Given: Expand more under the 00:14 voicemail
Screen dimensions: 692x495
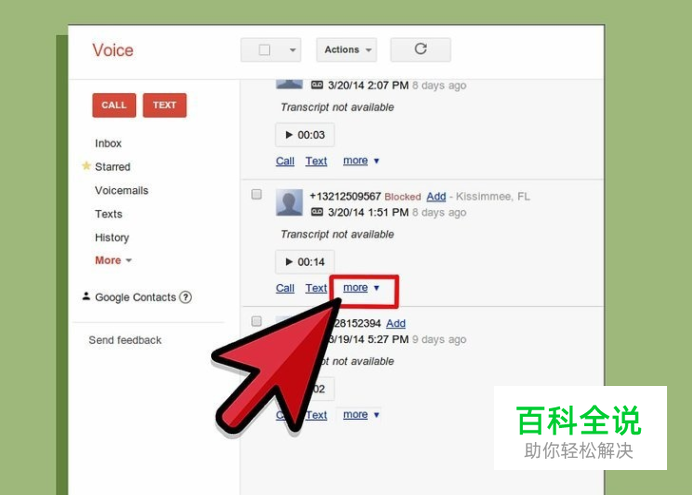Looking at the screenshot, I should coord(361,288).
